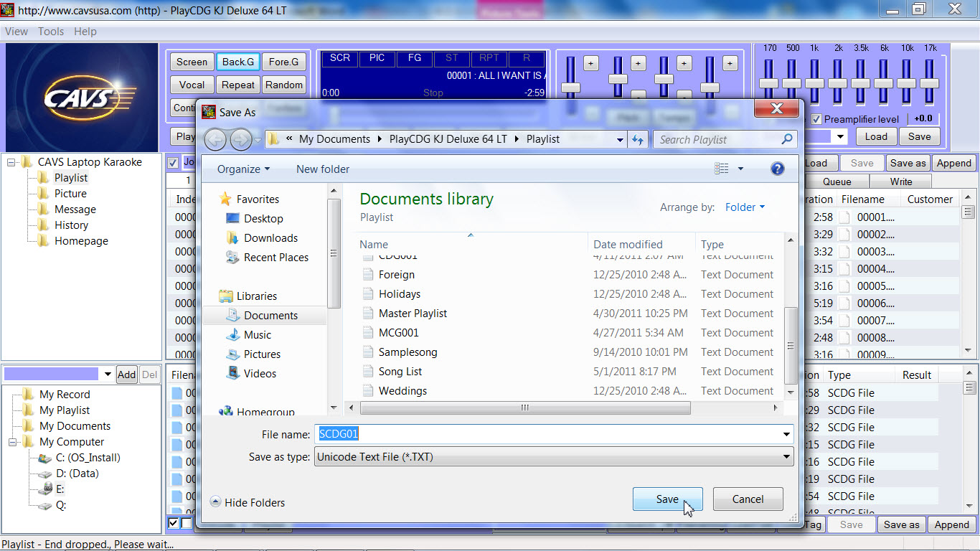This screenshot has width=980, height=551.
Task: Click the equalizer Load button
Action: (x=875, y=137)
